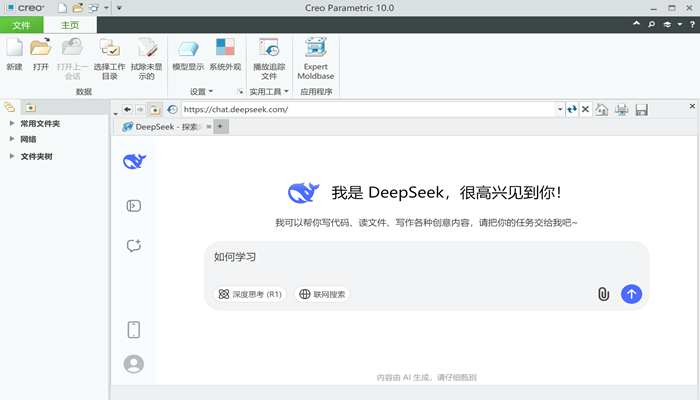Refresh the browser page
Viewport: 700px width, 400px height.
(x=572, y=109)
